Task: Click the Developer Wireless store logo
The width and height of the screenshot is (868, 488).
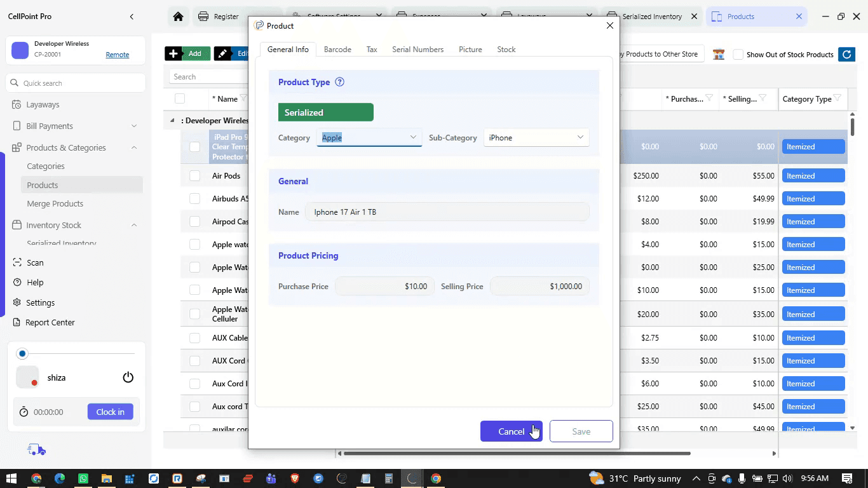Action: pyautogui.click(x=20, y=50)
